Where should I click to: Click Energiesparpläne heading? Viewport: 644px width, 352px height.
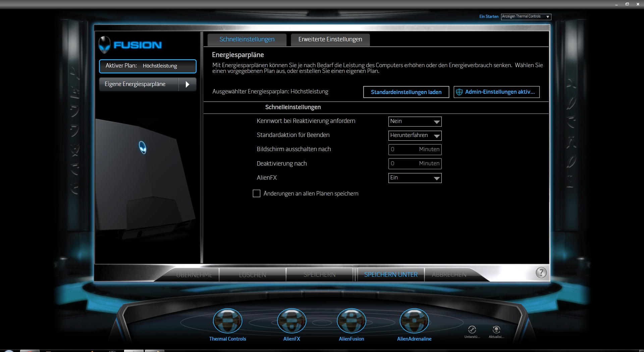point(238,55)
